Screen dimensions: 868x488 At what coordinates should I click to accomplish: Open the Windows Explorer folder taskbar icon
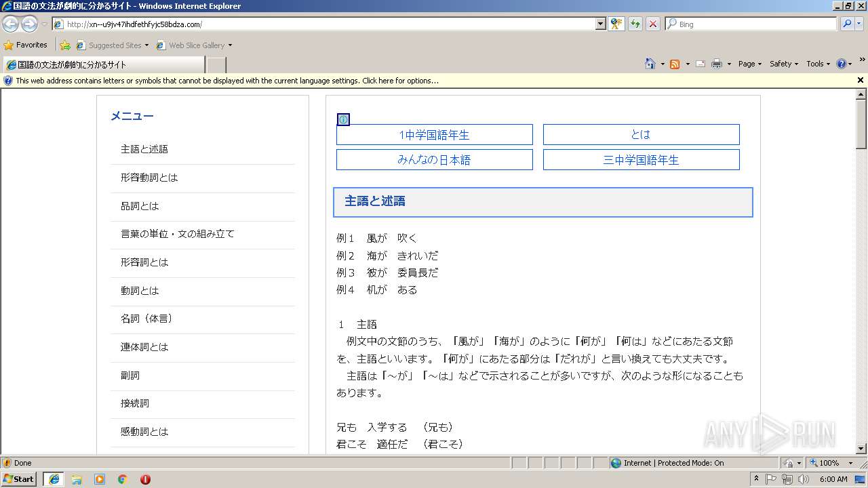tap(77, 479)
